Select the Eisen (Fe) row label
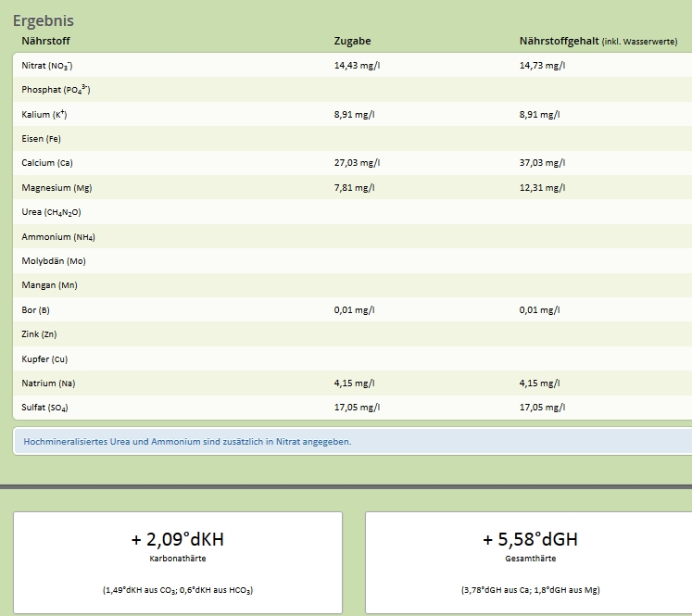Screen dimensions: 692x616 click(41, 139)
